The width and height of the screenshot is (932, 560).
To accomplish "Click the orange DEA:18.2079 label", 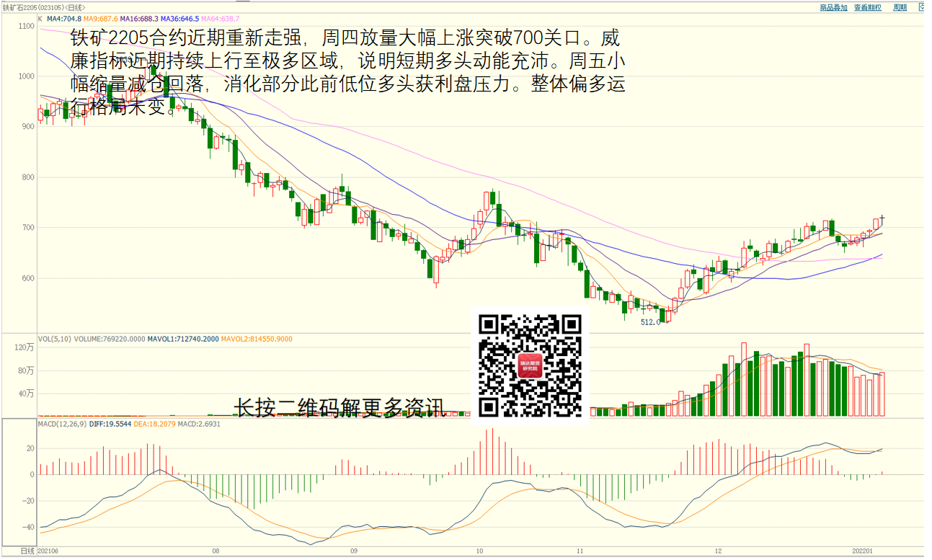I will coord(155,424).
